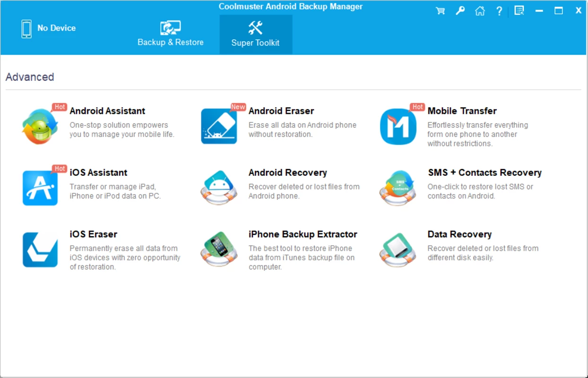
Task: Switch to the Backup & Restore tab
Action: tap(171, 34)
